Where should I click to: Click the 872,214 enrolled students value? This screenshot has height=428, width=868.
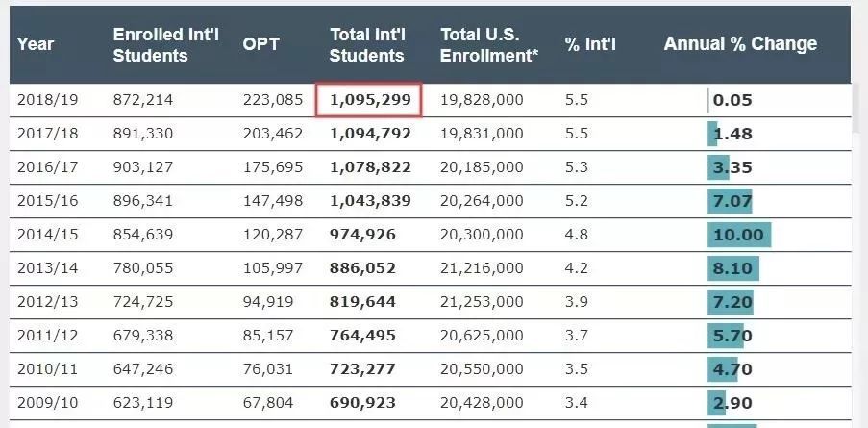tap(143, 100)
